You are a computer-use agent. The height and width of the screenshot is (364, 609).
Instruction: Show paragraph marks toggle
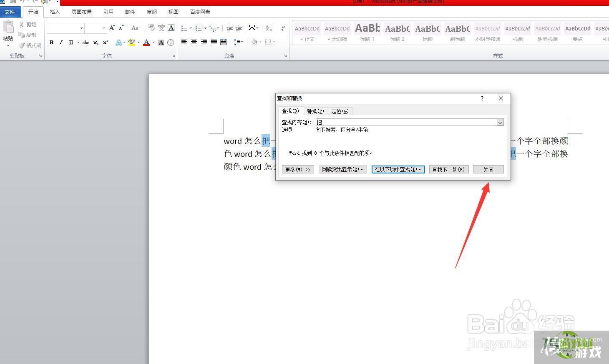point(283,28)
